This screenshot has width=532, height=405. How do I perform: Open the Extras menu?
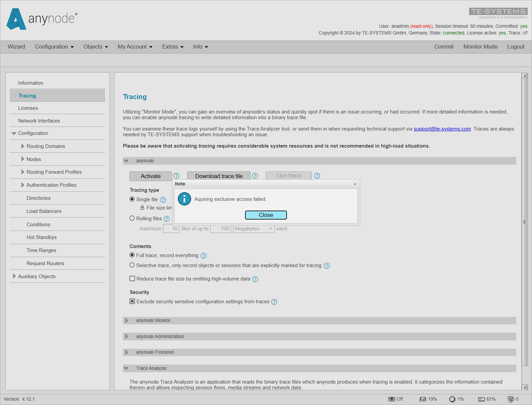tap(173, 47)
